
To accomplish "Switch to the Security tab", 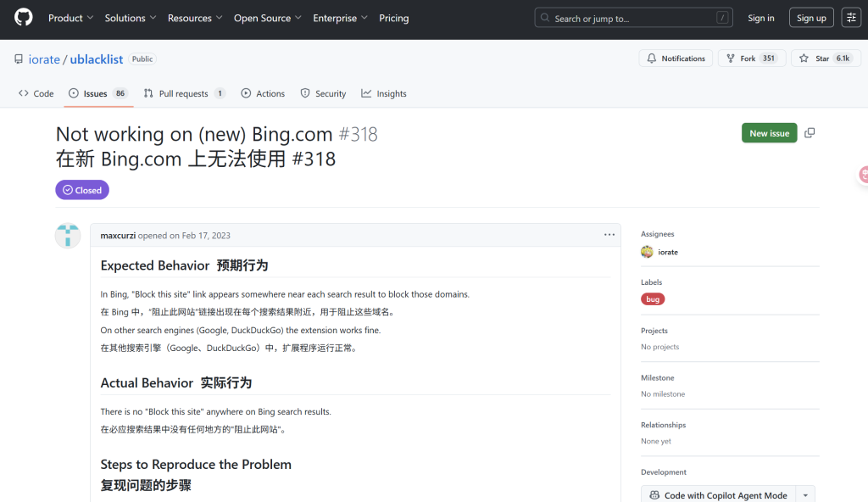I will click(323, 93).
